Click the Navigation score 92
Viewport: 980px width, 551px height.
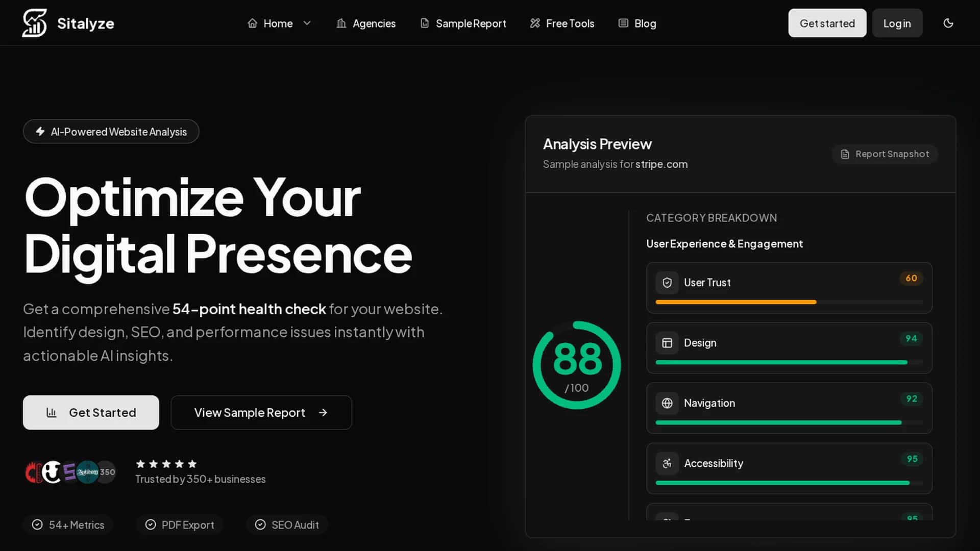point(912,398)
